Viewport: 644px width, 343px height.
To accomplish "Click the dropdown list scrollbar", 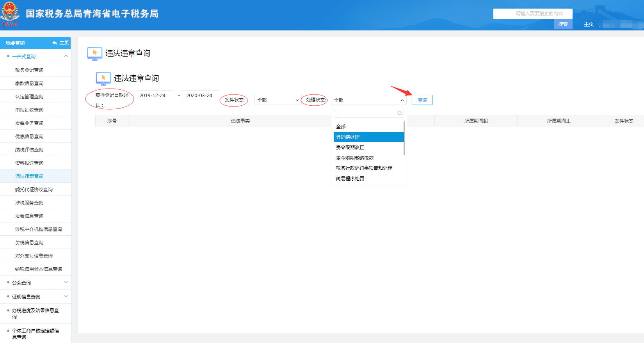I will (x=404, y=138).
